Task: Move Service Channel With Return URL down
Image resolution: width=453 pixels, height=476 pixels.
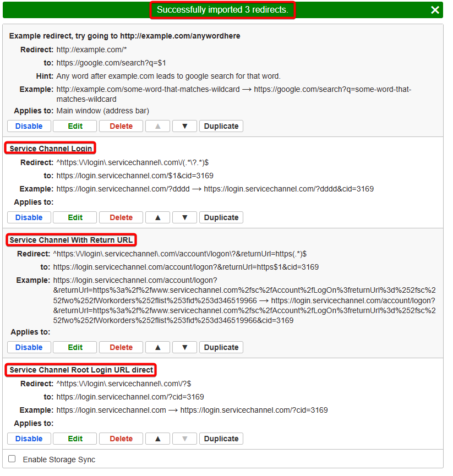Action: [184, 347]
